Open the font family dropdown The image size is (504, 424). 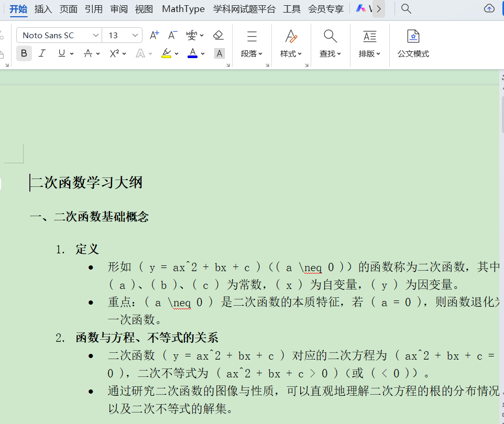coord(58,35)
